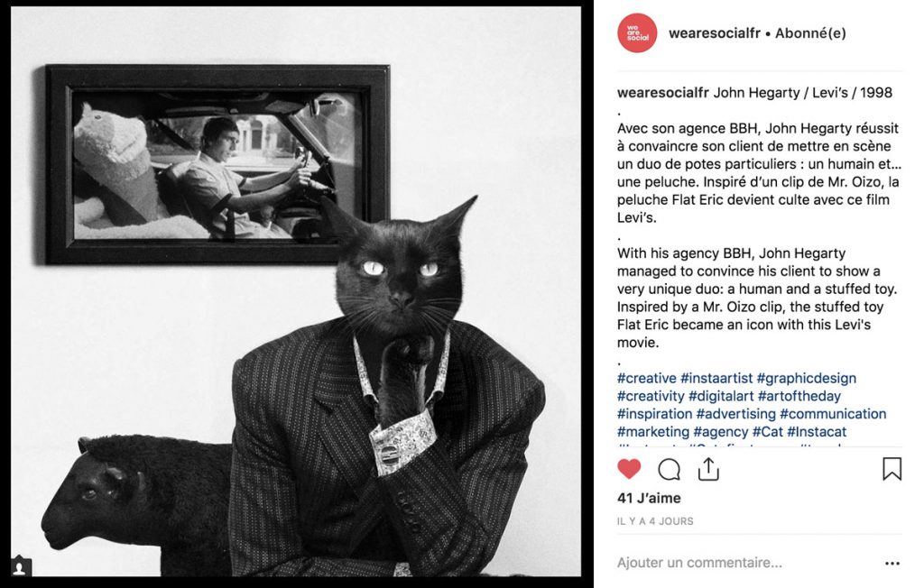Open the #advertising hashtag
Viewport: 924px width, 588px height.
pos(735,414)
